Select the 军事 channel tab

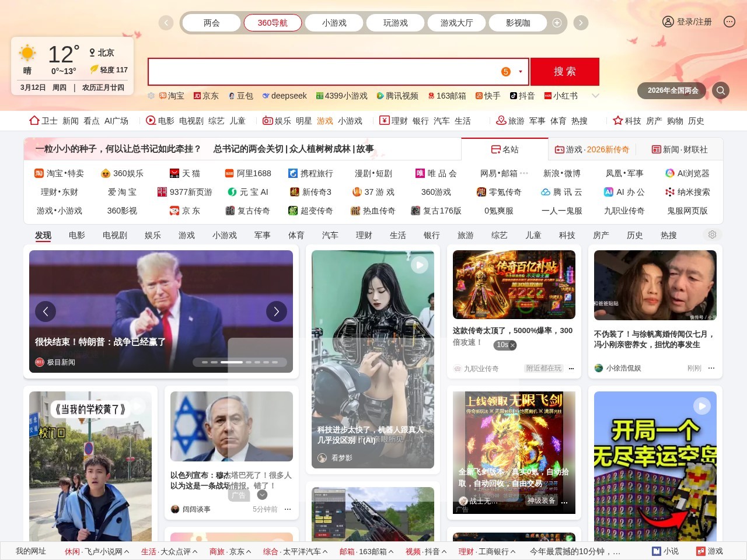point(262,235)
